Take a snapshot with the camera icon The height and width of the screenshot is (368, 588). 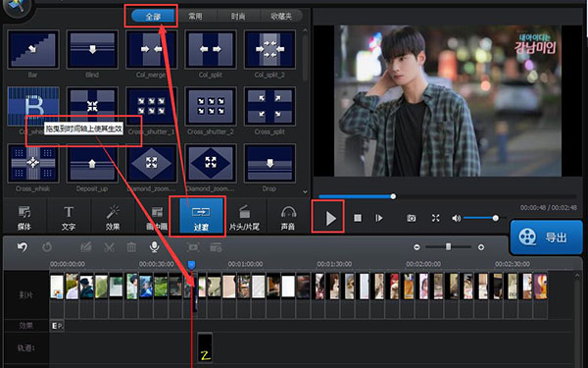click(x=412, y=218)
